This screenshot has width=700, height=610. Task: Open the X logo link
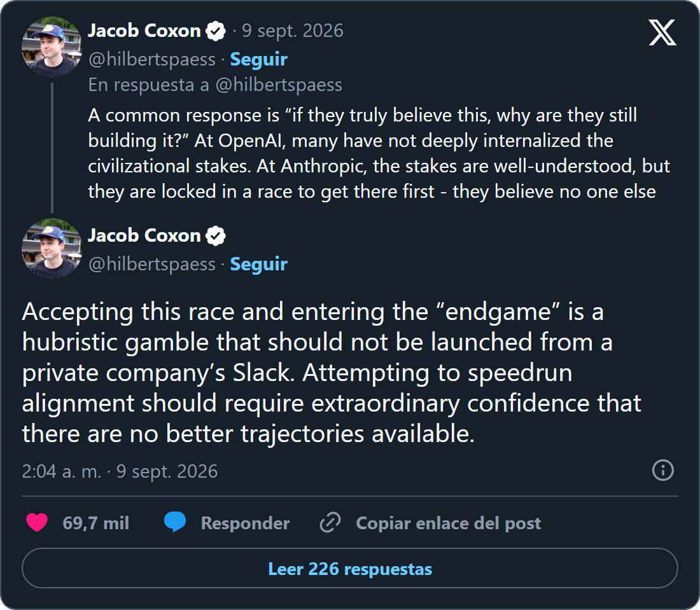(662, 32)
